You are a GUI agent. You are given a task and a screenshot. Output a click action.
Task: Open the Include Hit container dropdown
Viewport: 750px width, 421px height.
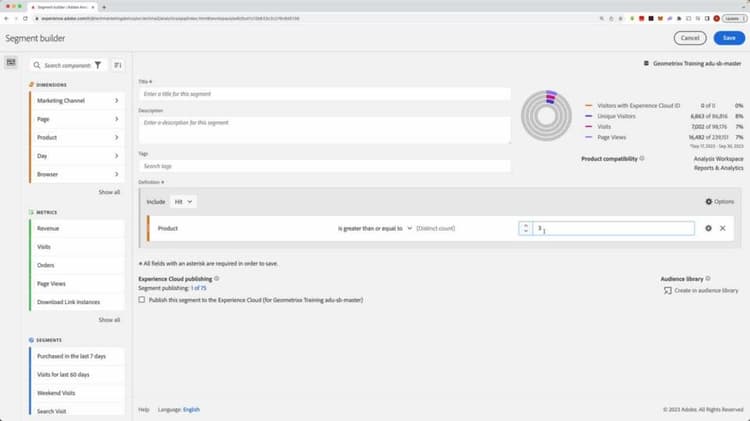pyautogui.click(x=183, y=202)
